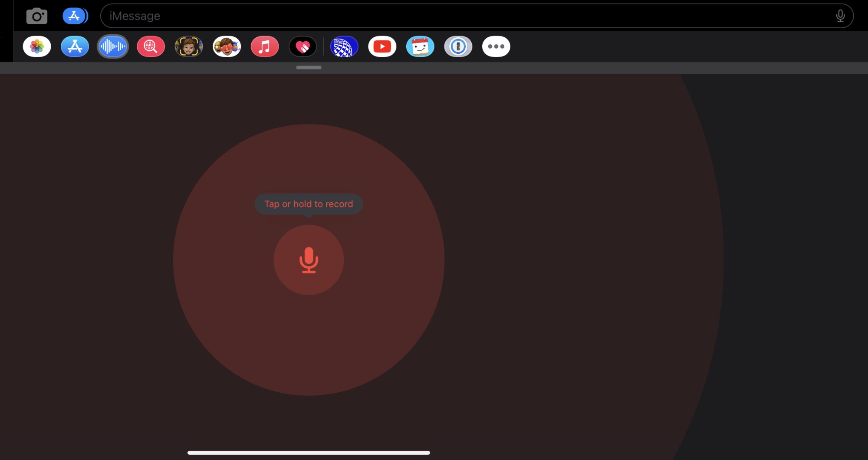Open the App Store iMessage app
The image size is (868, 460).
tap(75, 46)
